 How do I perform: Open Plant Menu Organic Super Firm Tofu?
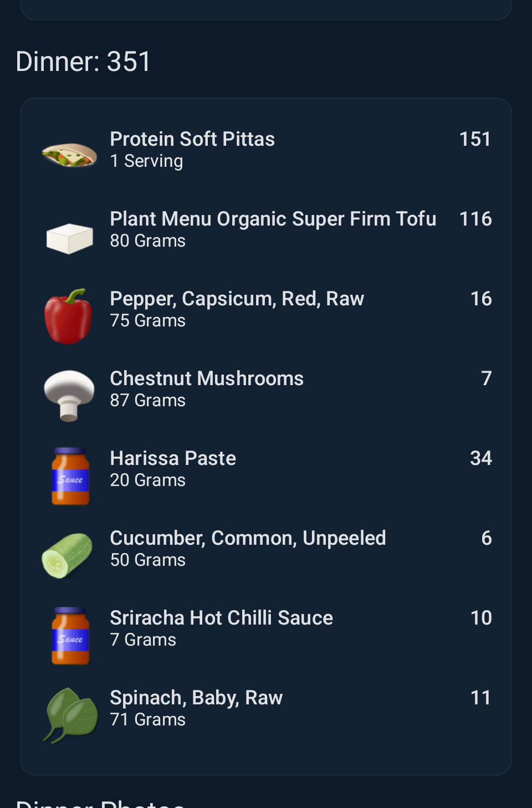273,219
